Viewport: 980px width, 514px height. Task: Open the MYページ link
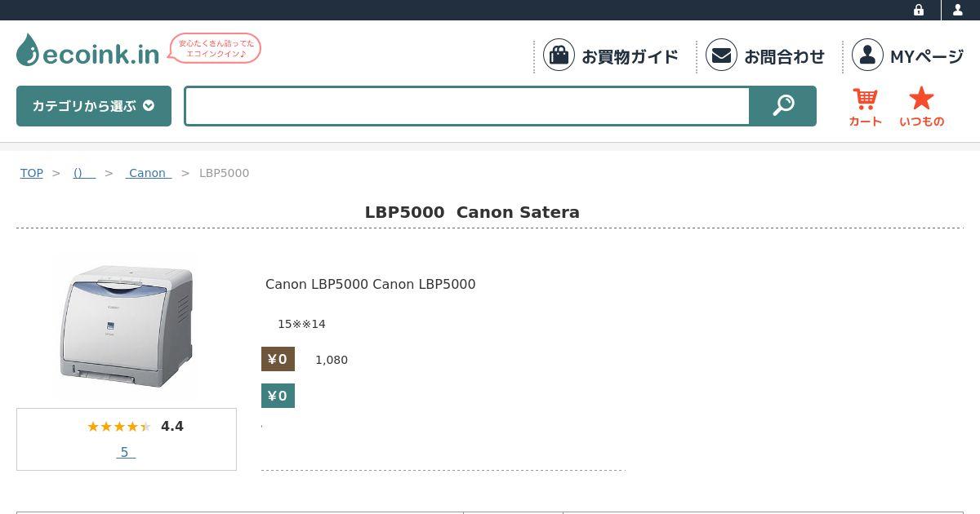coord(927,56)
